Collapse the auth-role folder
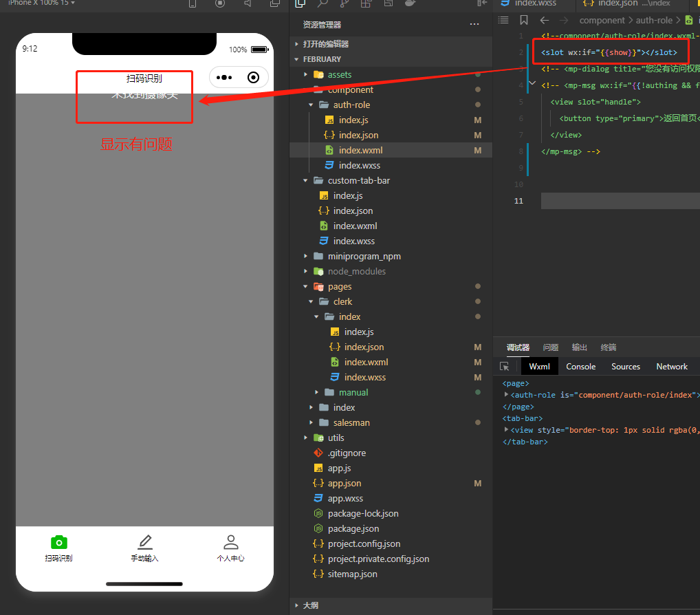This screenshot has height=615, width=700. click(311, 105)
